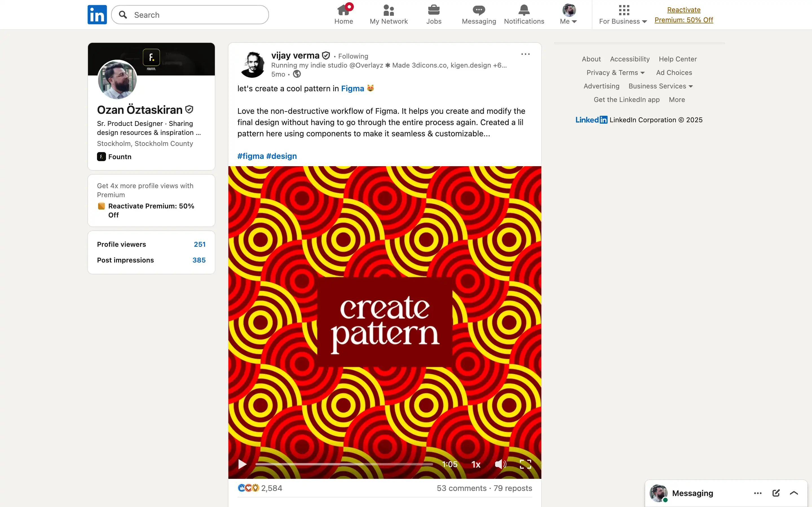Screen dimensions: 812x507
Task: Open Business Services menu
Action: point(660,86)
